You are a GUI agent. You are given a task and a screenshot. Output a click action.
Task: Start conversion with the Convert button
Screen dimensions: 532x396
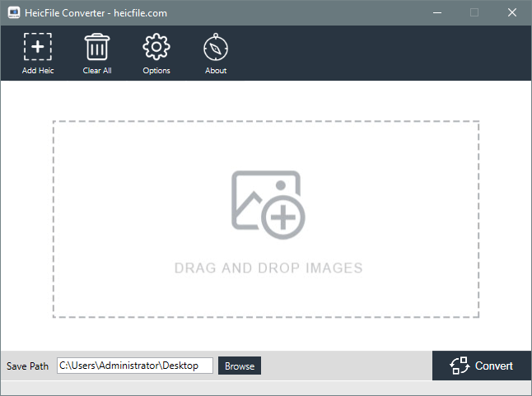tap(482, 366)
